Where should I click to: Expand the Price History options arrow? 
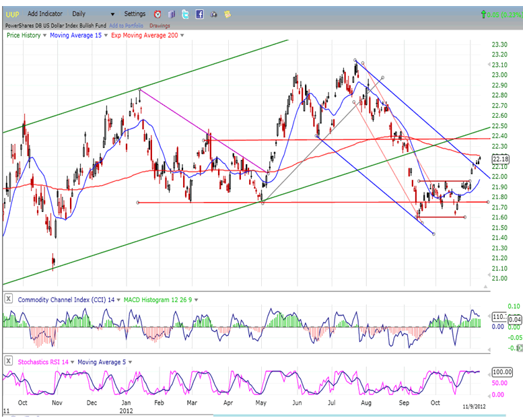coord(45,34)
